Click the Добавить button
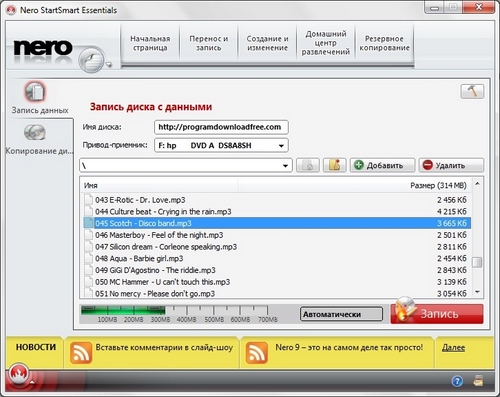Screen dimensions: 500x397 pos(382,165)
